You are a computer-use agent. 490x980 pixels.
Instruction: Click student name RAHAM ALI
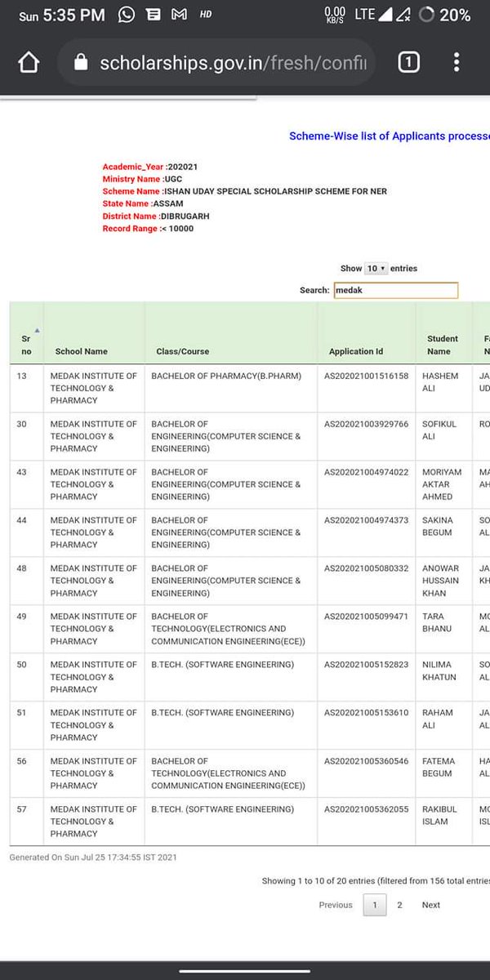pos(438,719)
